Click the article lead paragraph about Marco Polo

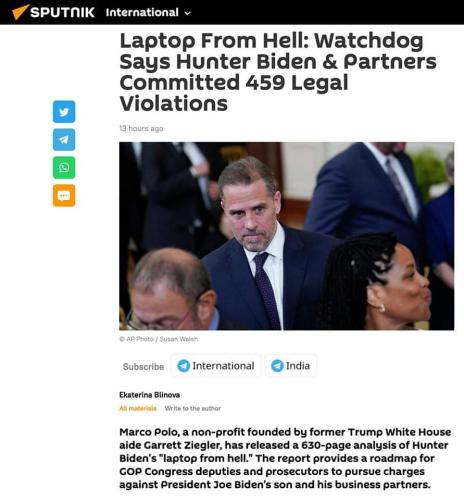(285, 458)
